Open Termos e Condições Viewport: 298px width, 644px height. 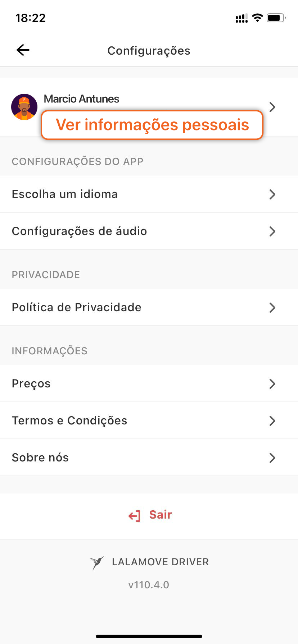click(x=149, y=420)
